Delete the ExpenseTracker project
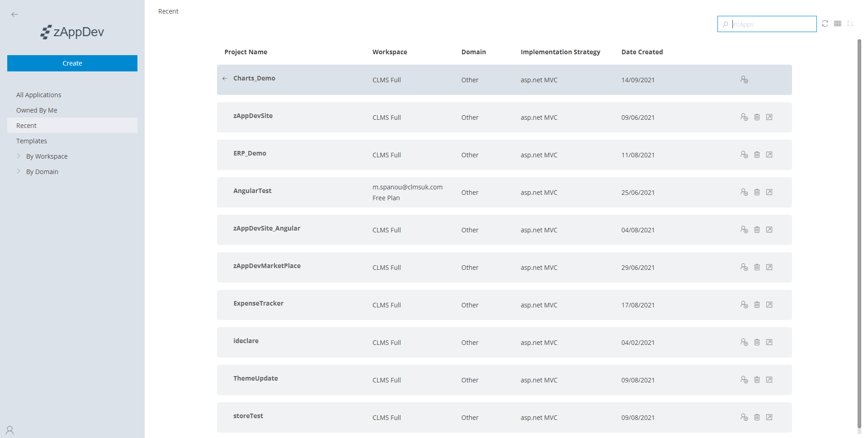 [x=757, y=305]
